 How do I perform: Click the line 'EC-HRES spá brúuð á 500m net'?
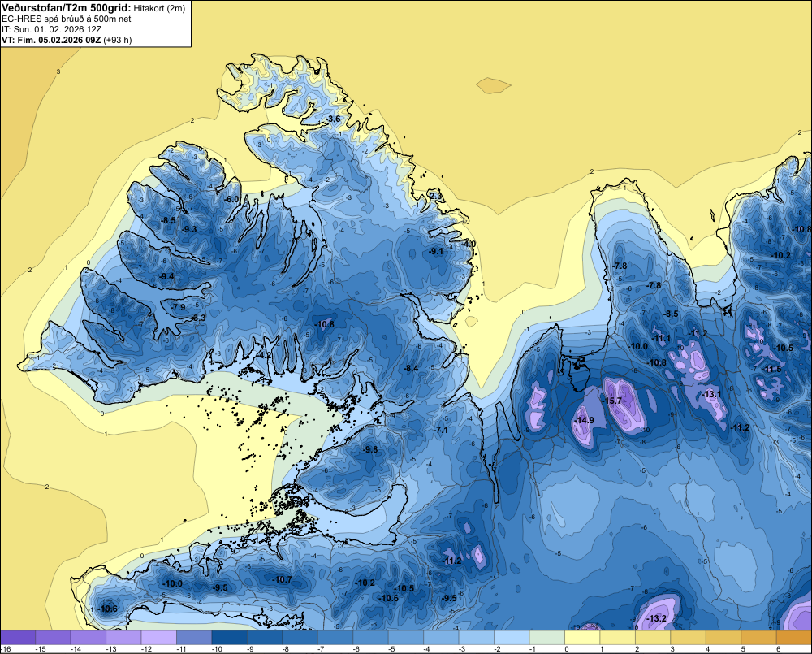[67, 19]
